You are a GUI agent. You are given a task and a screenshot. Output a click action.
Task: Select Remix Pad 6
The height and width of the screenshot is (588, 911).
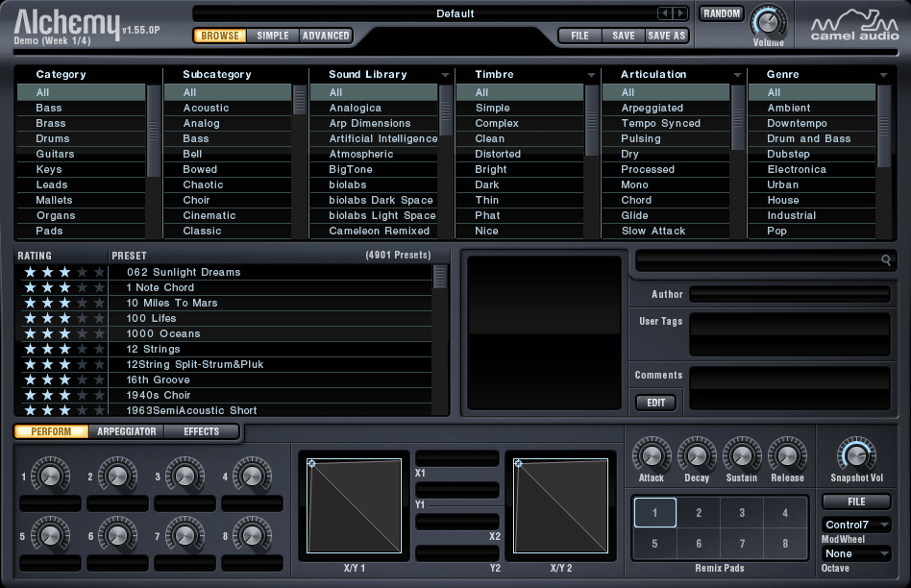point(699,543)
